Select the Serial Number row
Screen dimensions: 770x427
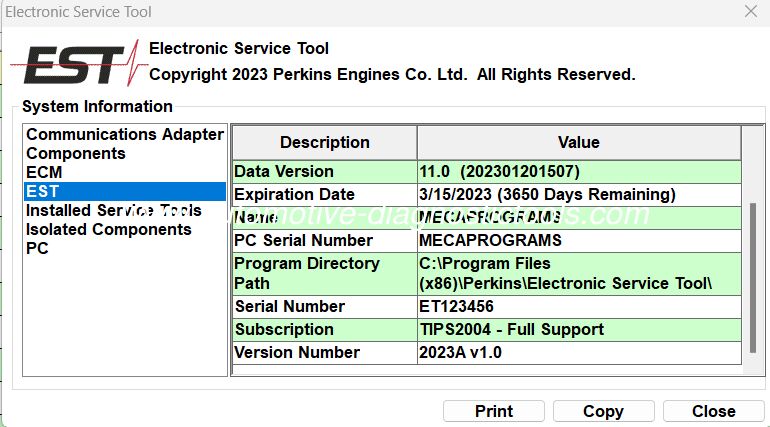(324, 306)
